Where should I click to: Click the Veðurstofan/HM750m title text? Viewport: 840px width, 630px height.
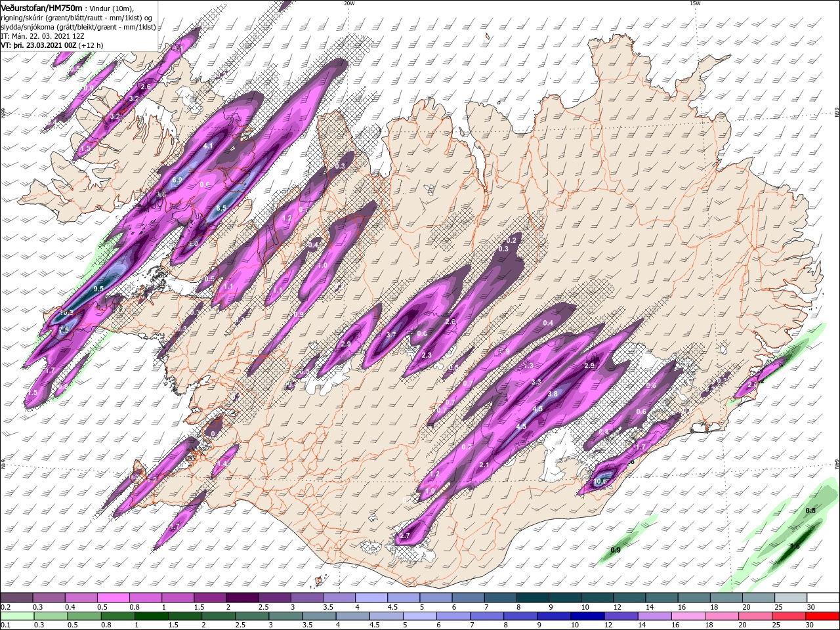point(42,7)
